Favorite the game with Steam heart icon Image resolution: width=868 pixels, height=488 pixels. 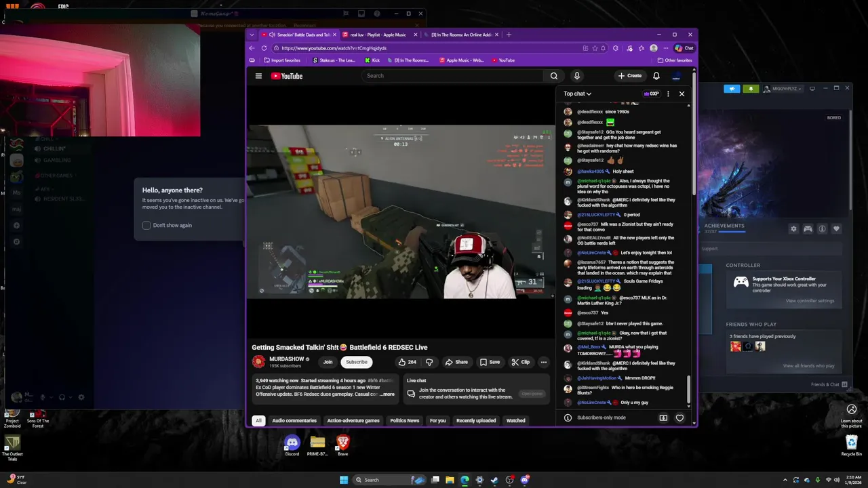[836, 229]
